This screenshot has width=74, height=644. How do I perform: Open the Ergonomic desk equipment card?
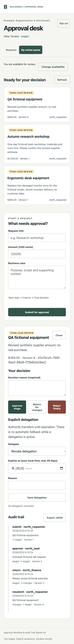click(37, 185)
